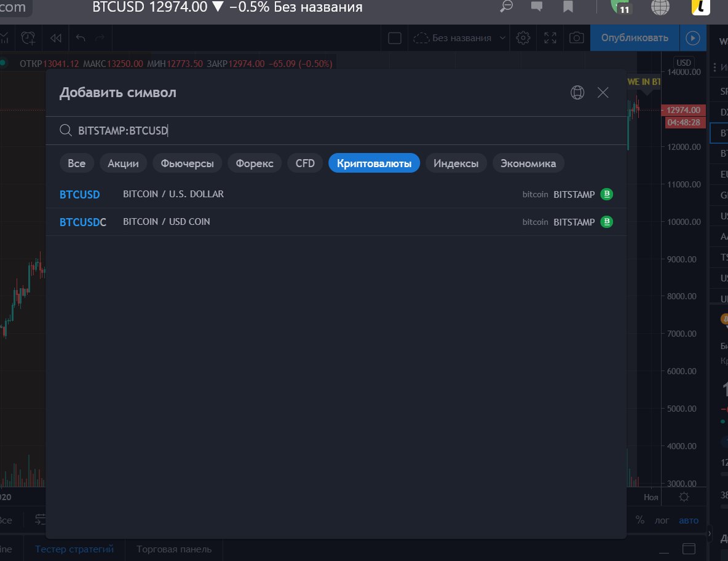Open the Без названия layout dropdown
The image size is (728, 561).
(x=459, y=37)
